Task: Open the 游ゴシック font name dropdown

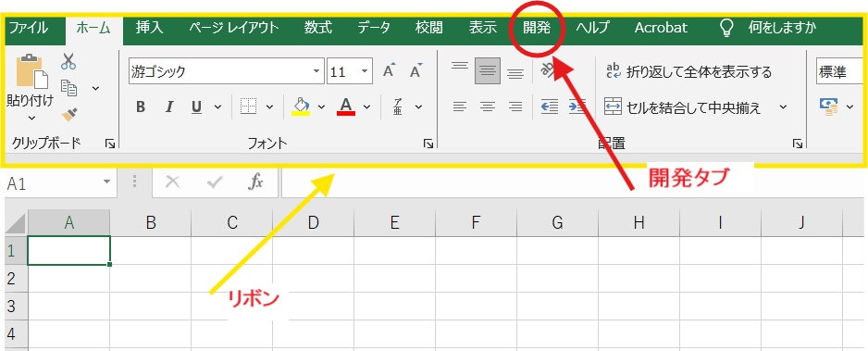Action: pyautogui.click(x=316, y=71)
